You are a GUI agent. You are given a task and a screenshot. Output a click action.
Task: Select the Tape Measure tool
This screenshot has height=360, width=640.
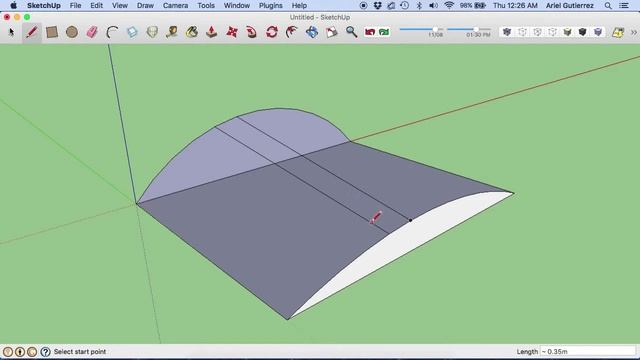[x=172, y=32]
